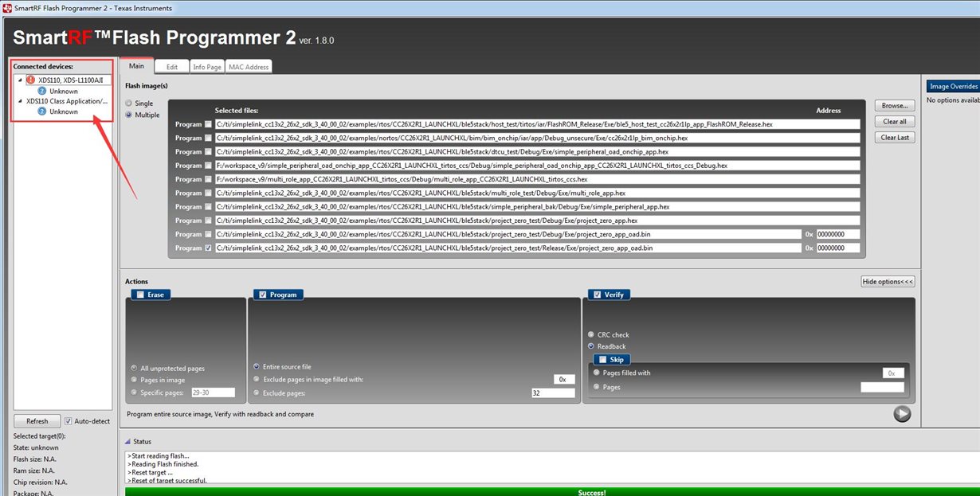Click the Refresh button

[x=37, y=421]
